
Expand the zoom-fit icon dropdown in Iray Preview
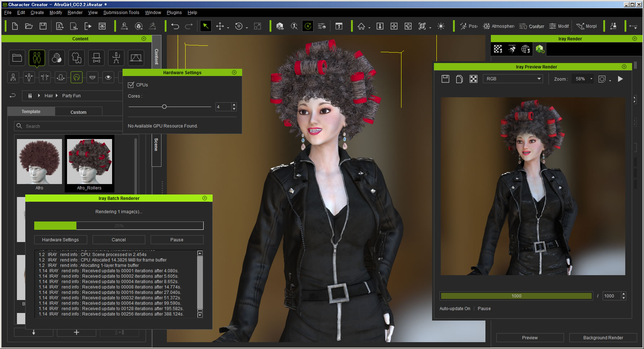pyautogui.click(x=610, y=81)
